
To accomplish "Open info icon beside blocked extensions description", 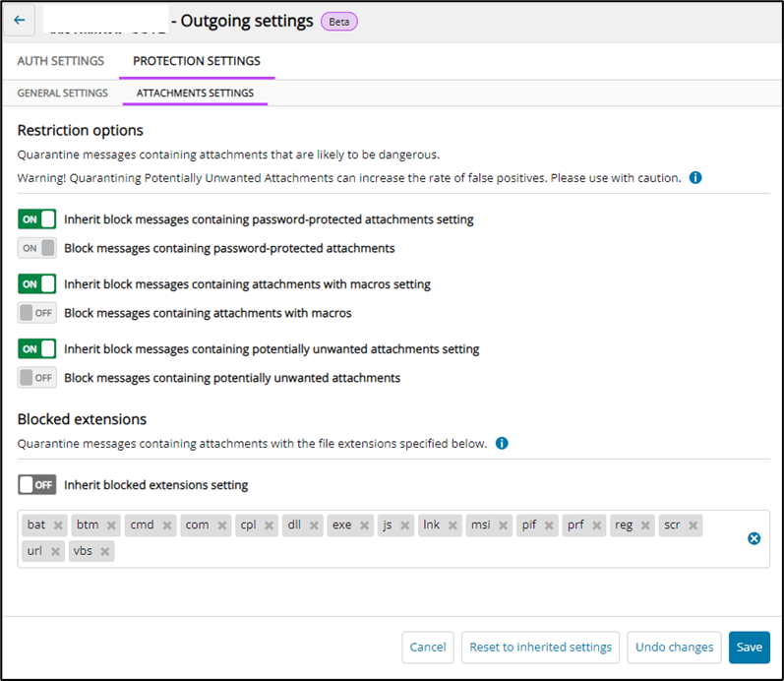I will click(x=502, y=443).
